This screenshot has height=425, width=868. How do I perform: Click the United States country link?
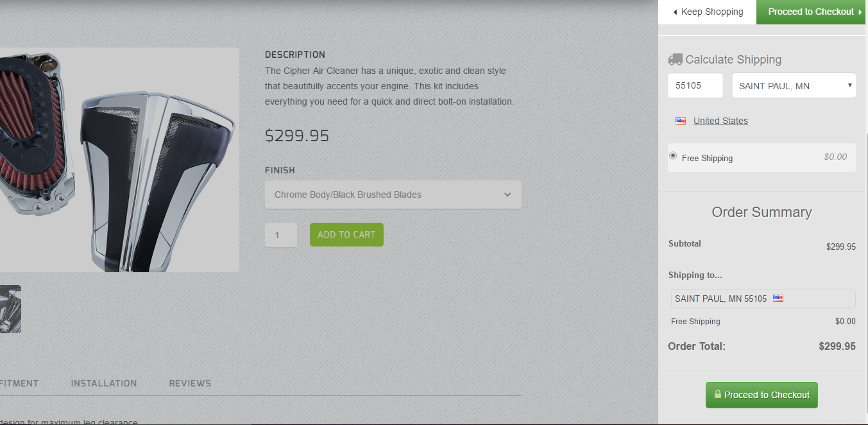point(720,121)
